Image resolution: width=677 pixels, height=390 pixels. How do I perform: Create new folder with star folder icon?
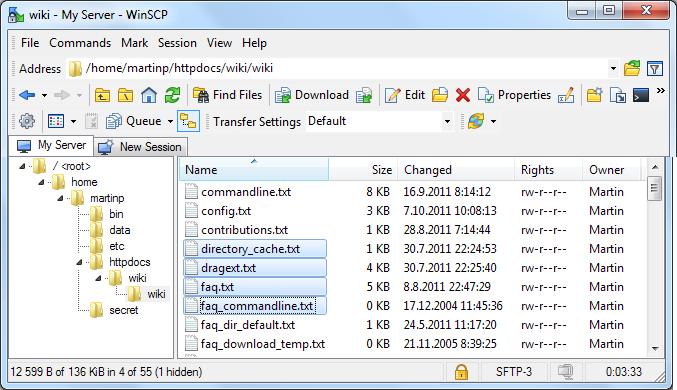[x=595, y=95]
